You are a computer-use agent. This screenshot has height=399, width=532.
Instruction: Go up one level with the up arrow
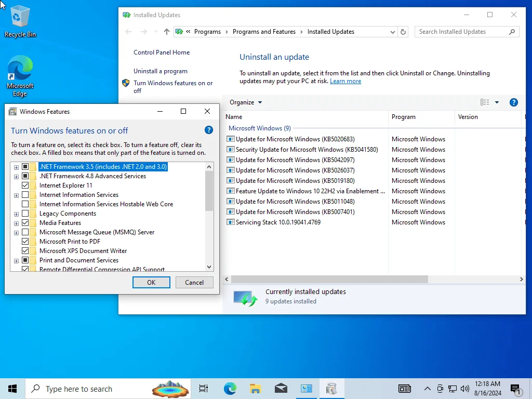[166, 32]
